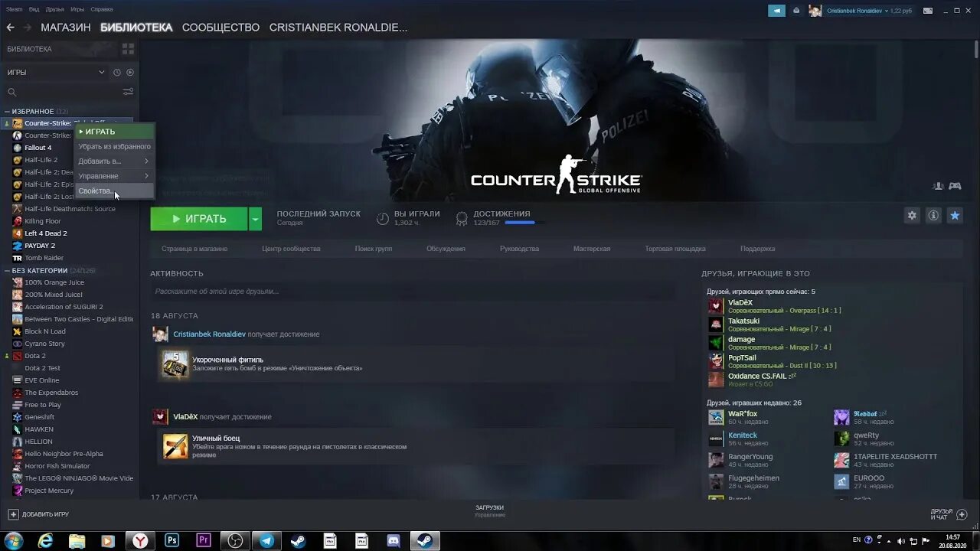The width and height of the screenshot is (980, 551).
Task: Toggle the favorite star icon
Action: click(955, 216)
